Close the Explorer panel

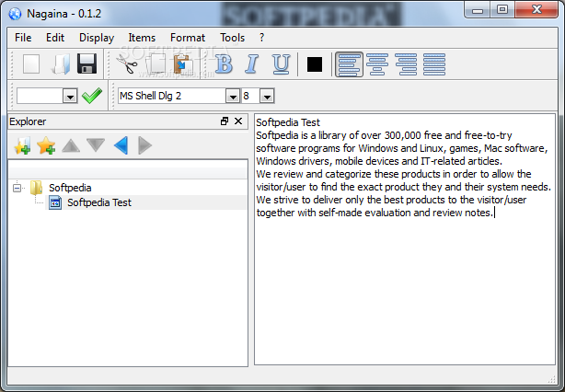[238, 121]
